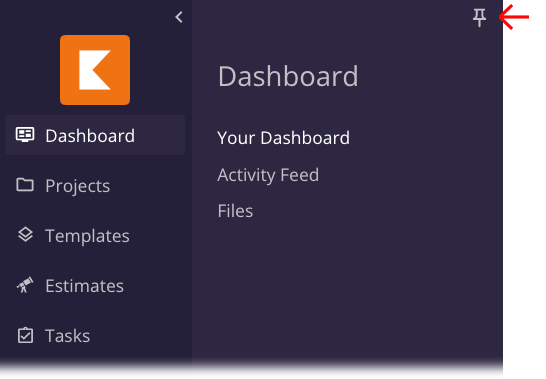This screenshot has height=379, width=546.
Task: Click the red arrow by the pin
Action: pos(514,17)
